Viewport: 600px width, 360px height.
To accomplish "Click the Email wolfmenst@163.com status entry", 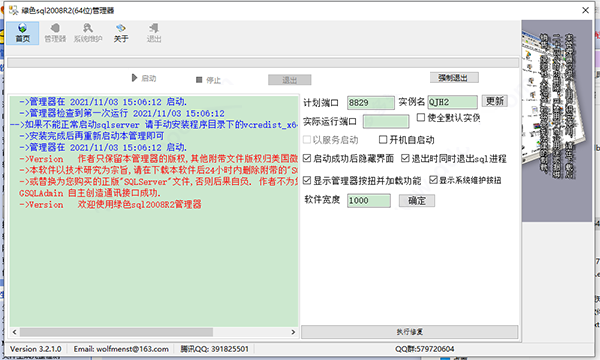I will [121, 349].
